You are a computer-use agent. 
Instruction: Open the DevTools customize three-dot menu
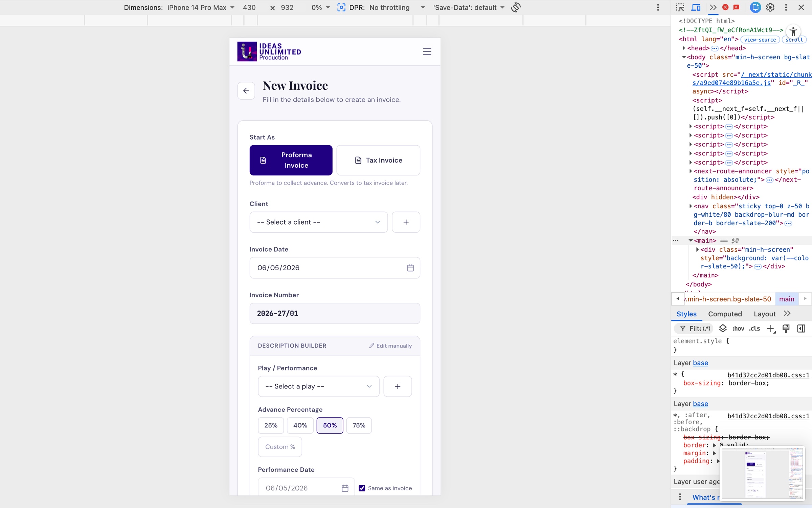786,7
